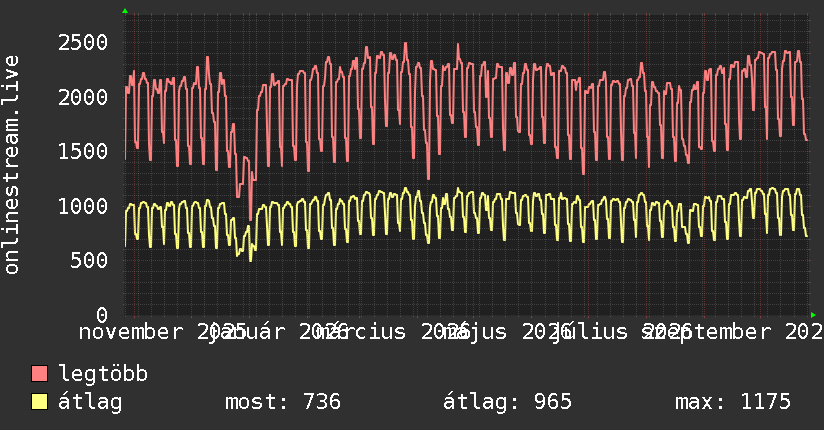Click the yellow átlag legend swatch
This screenshot has height=430, width=824.
[x=39, y=401]
